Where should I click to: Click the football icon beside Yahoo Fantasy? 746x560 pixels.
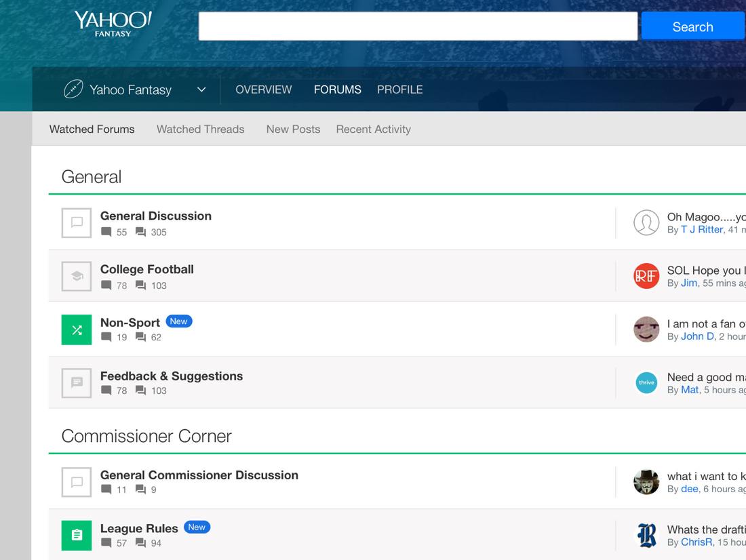pyautogui.click(x=73, y=89)
